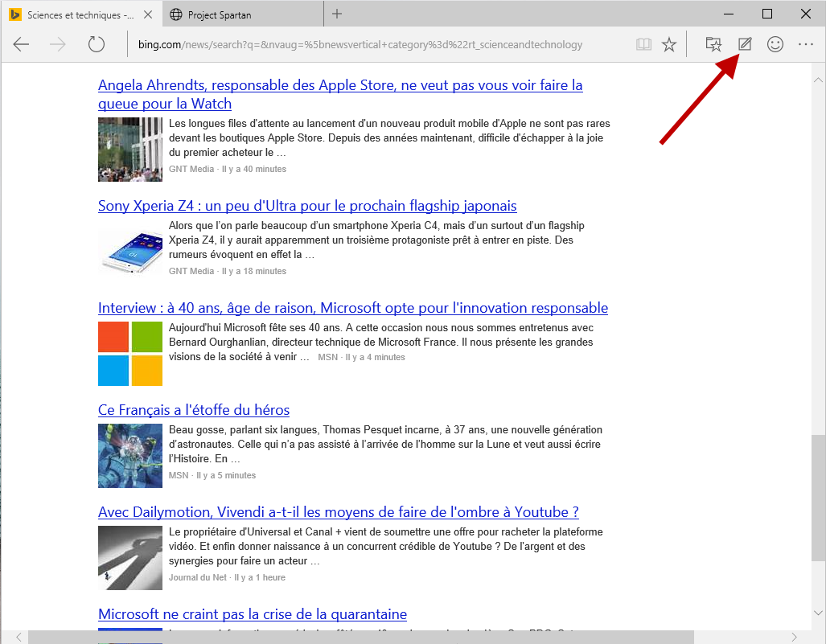
Task: Go back to previous page
Action: (x=21, y=44)
